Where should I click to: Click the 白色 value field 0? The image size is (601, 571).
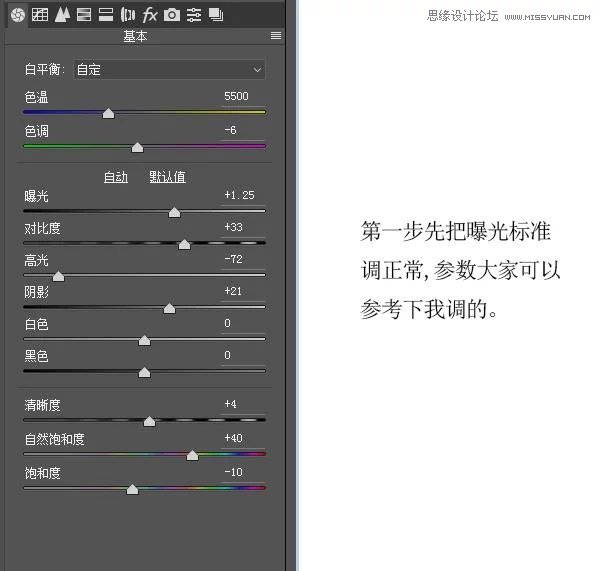pyautogui.click(x=243, y=323)
